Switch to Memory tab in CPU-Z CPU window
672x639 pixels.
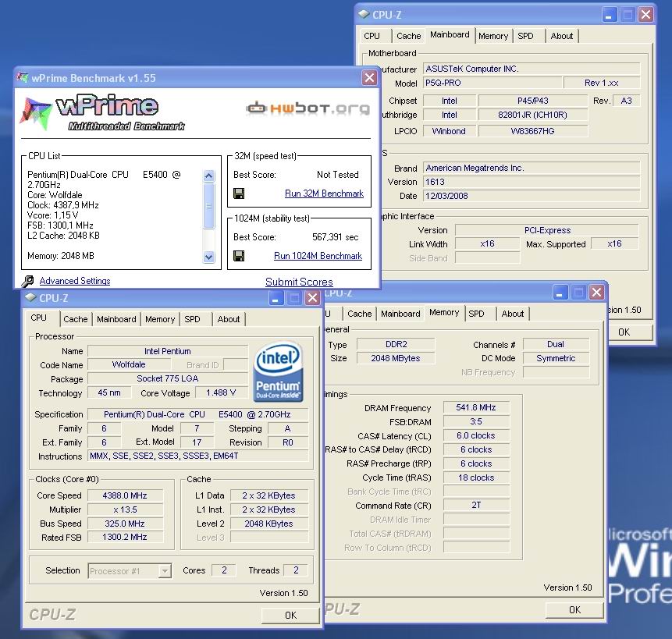click(x=160, y=319)
